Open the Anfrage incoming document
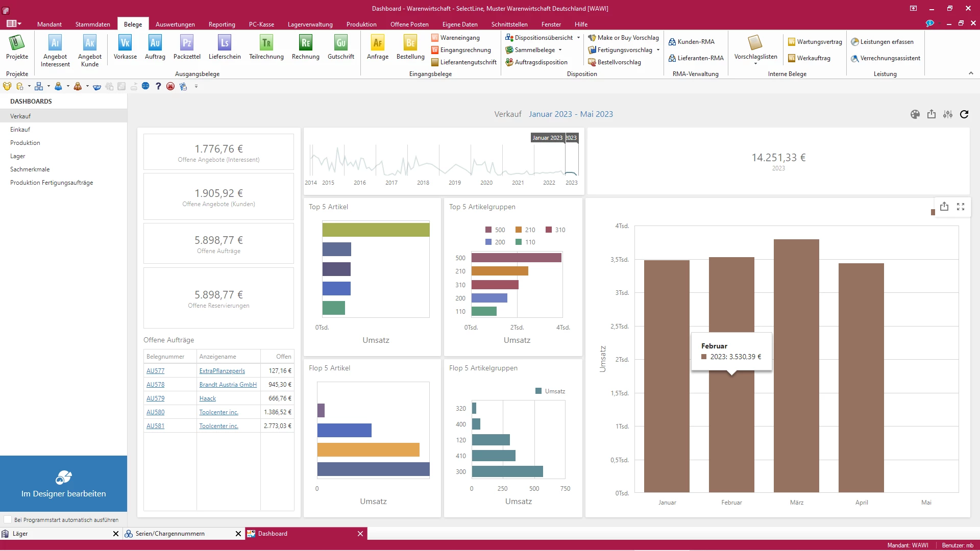 (378, 47)
